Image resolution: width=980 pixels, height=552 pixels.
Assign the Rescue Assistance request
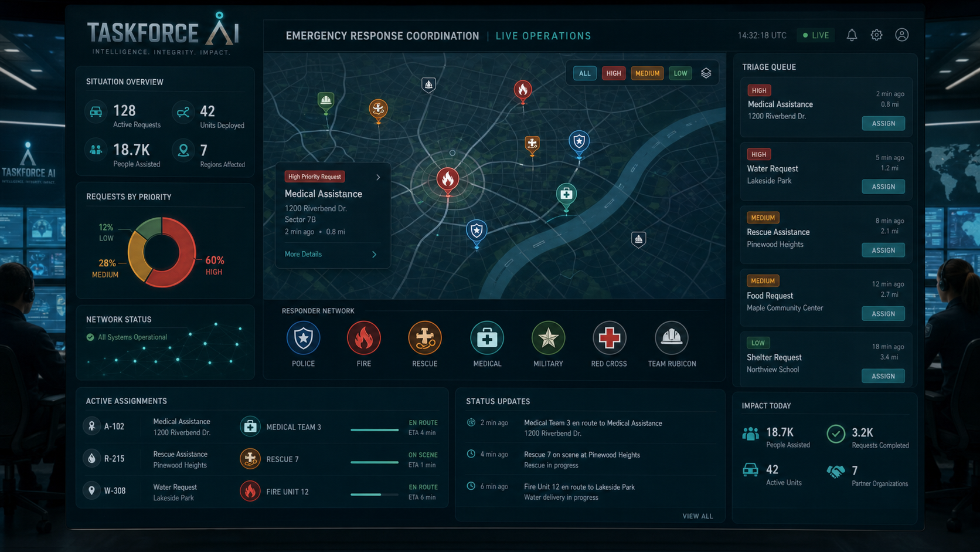(883, 250)
